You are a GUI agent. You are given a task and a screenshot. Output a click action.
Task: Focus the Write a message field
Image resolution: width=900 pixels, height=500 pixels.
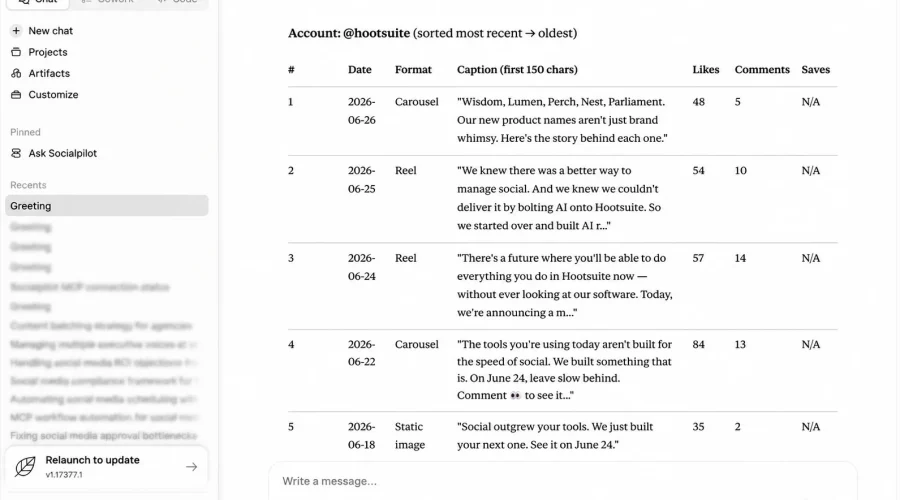click(x=562, y=481)
